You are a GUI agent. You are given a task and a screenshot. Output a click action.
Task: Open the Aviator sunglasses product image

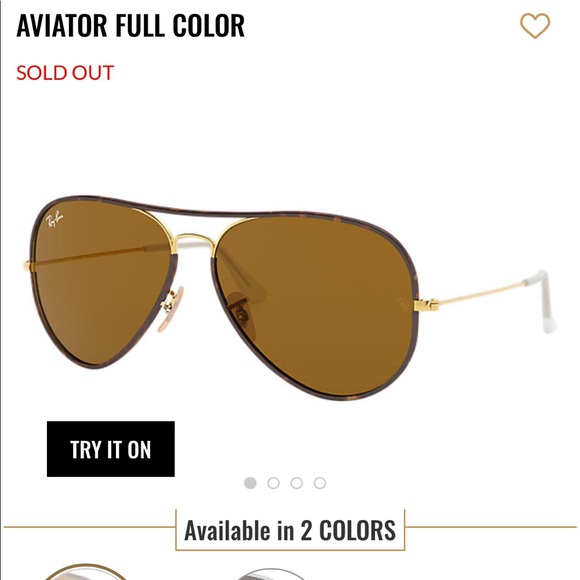pyautogui.click(x=290, y=298)
